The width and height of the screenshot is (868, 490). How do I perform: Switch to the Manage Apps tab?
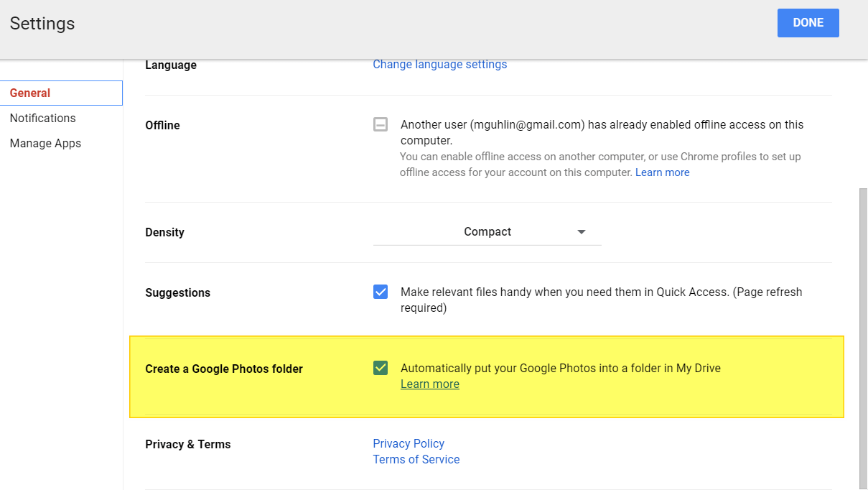point(45,143)
